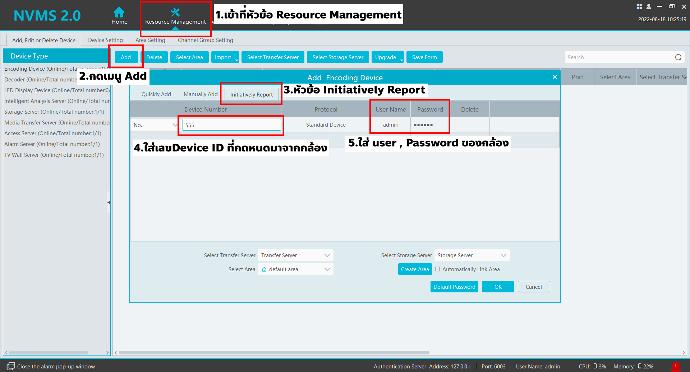Select Intelligent Analysis Server item
Image resolution: width=690 pixels, height=372 pixels.
pyautogui.click(x=56, y=101)
